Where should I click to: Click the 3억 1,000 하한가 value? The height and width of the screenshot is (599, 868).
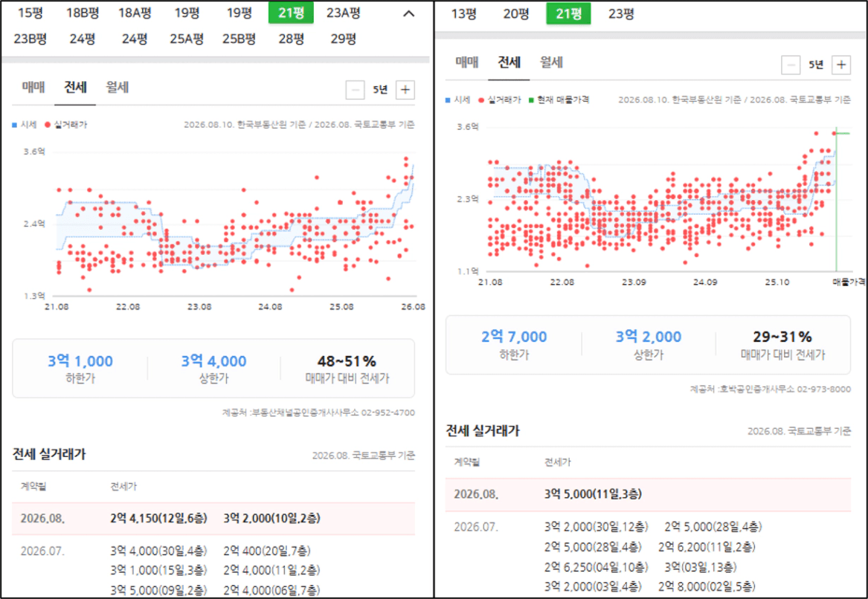(80, 361)
